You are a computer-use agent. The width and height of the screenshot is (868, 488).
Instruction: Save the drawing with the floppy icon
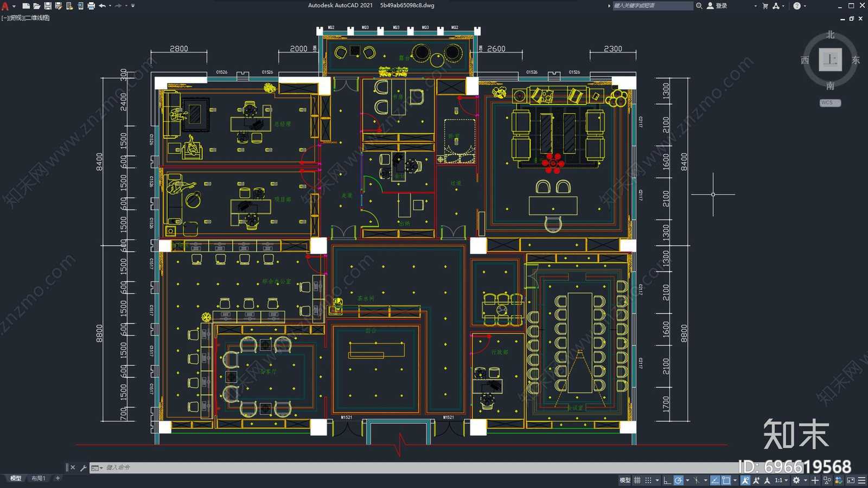48,6
